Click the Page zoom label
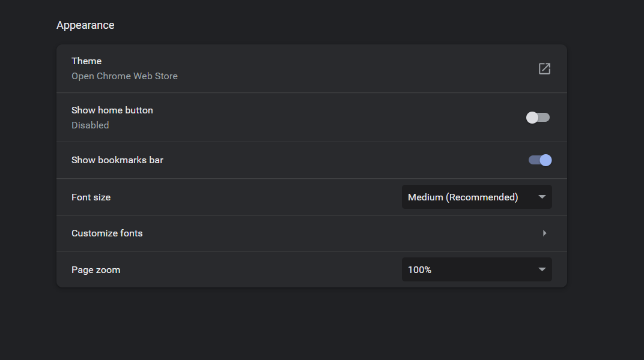 [x=96, y=270]
